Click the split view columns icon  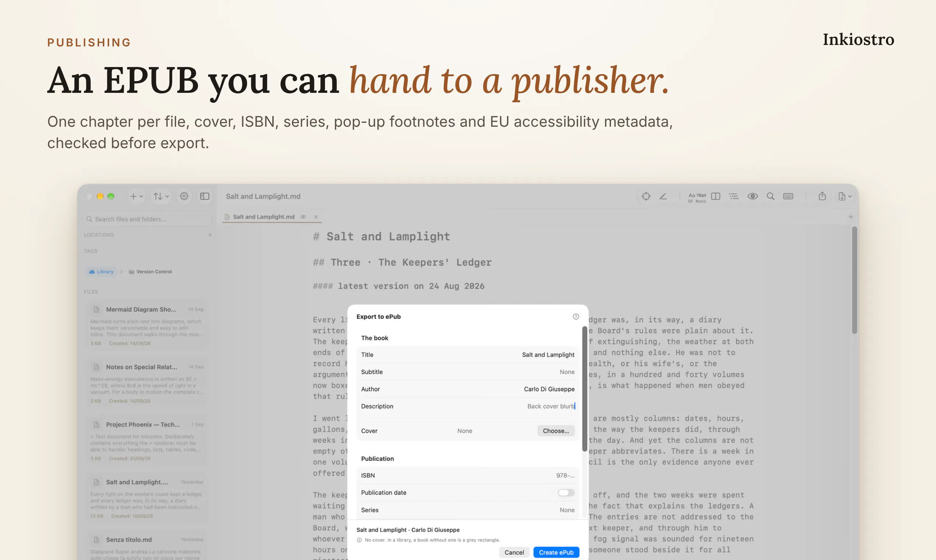tap(716, 196)
